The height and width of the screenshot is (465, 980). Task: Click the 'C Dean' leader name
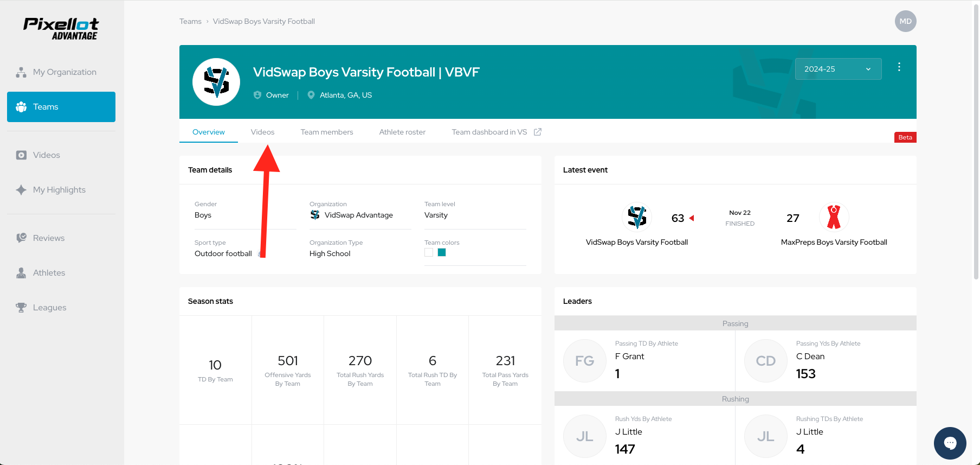[810, 356]
